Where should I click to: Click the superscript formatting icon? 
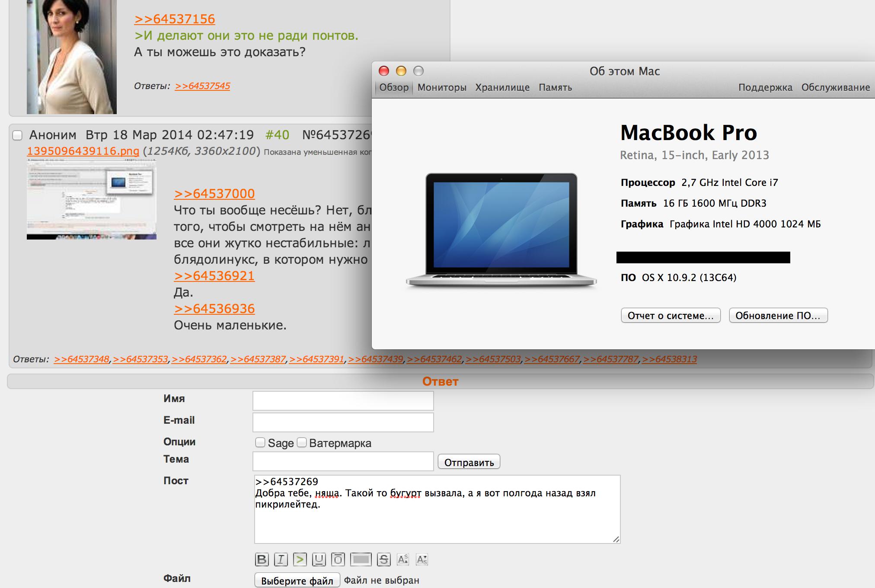point(402,559)
